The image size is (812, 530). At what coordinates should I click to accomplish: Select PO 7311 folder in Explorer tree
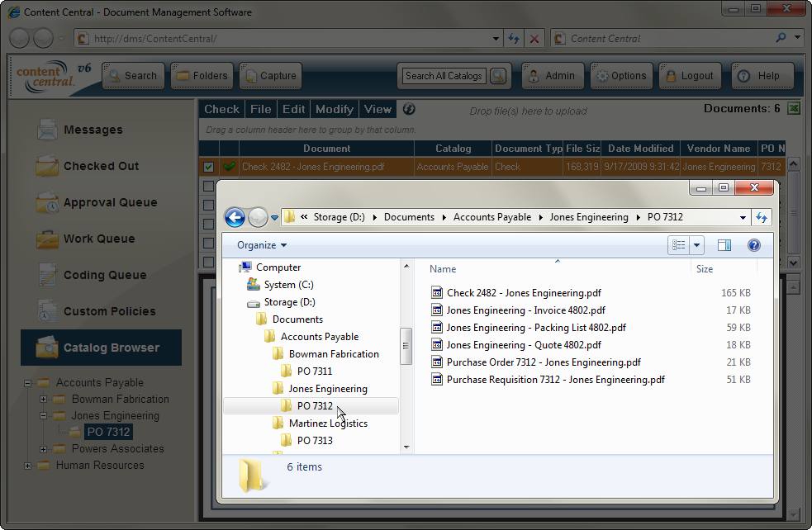306,371
